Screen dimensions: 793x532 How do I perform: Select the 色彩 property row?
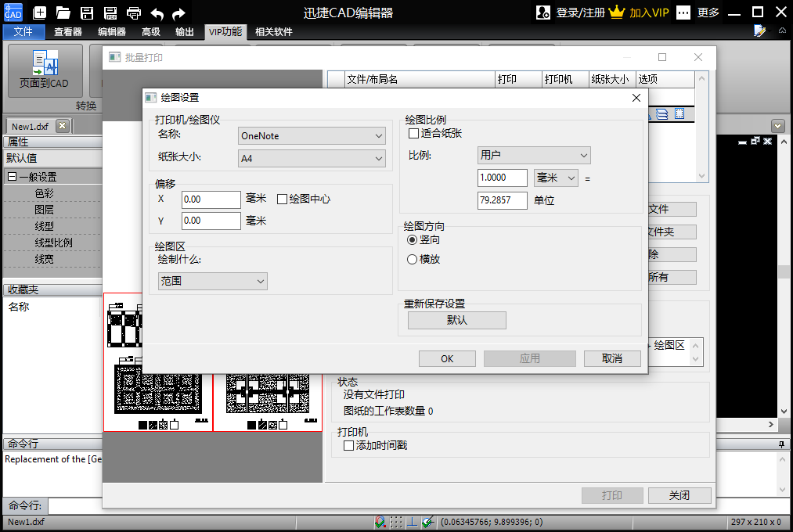[52, 193]
